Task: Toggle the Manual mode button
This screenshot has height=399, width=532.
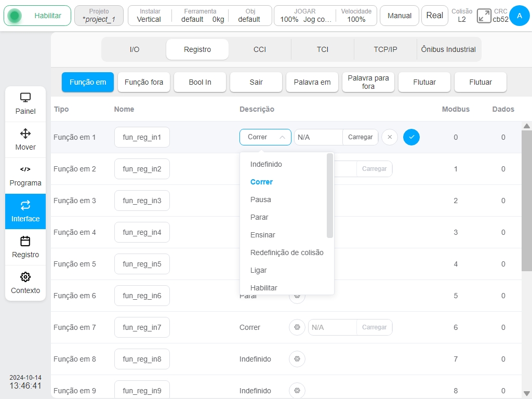Action: point(400,16)
